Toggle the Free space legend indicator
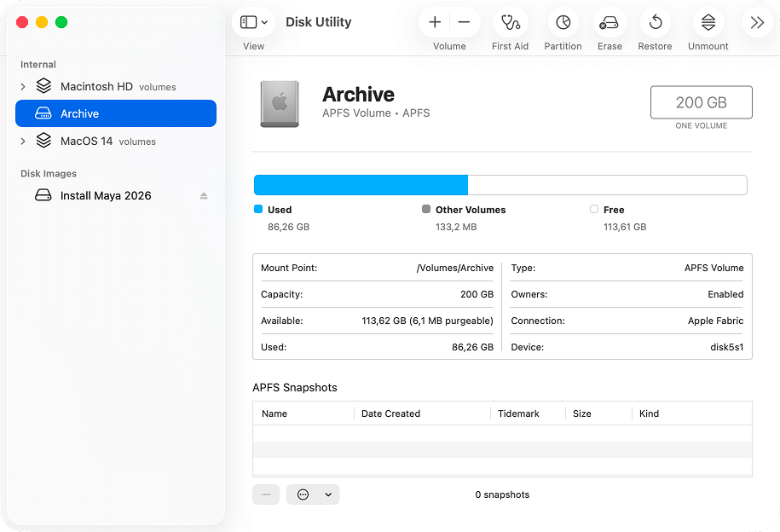Screen dimensions: 780x532 click(594, 209)
